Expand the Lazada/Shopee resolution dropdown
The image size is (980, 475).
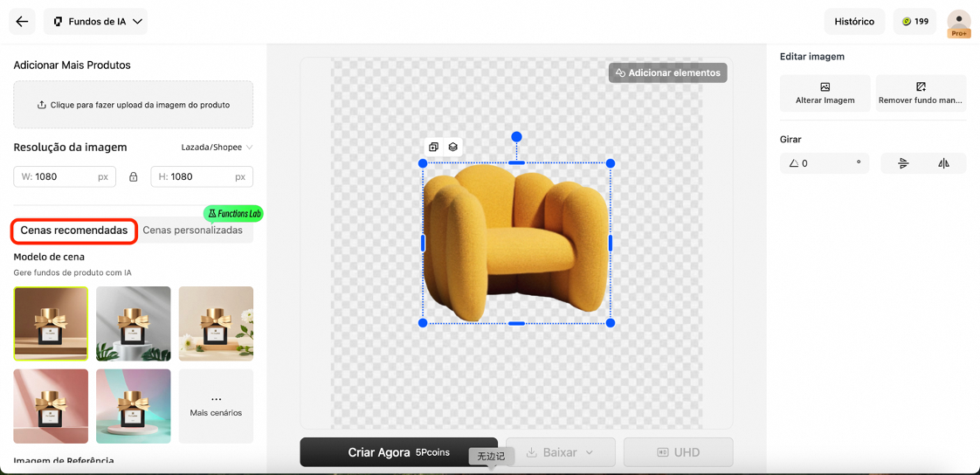point(217,148)
